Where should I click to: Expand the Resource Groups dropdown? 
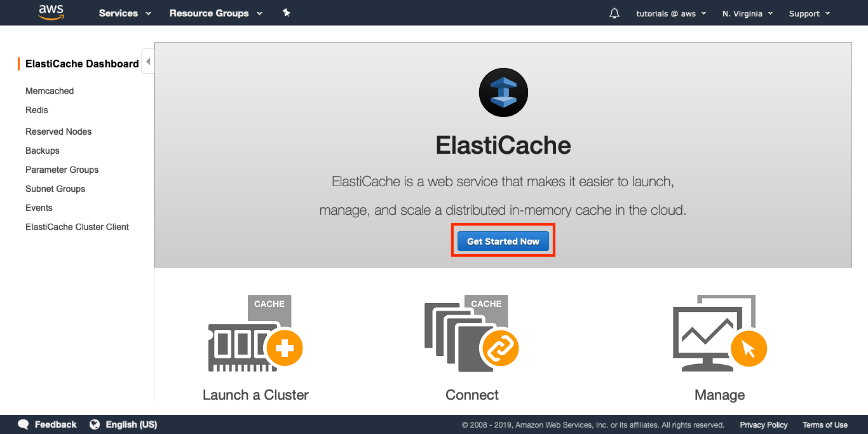(x=215, y=13)
